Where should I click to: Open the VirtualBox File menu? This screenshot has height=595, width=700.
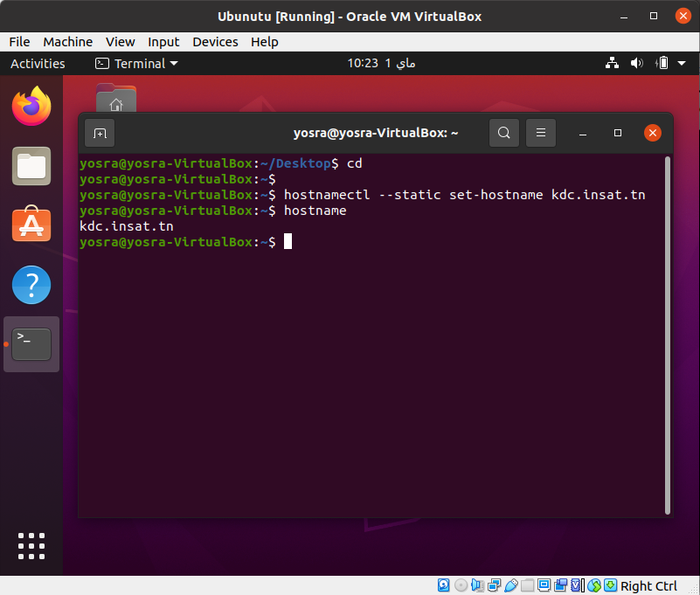19,42
